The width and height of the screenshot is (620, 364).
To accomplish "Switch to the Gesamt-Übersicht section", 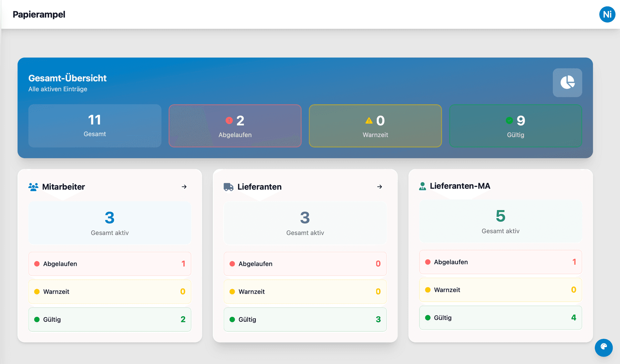I will click(67, 78).
